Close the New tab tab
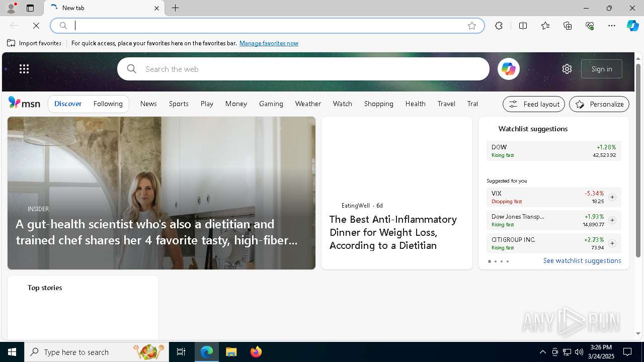The width and height of the screenshot is (644, 362). (x=156, y=8)
